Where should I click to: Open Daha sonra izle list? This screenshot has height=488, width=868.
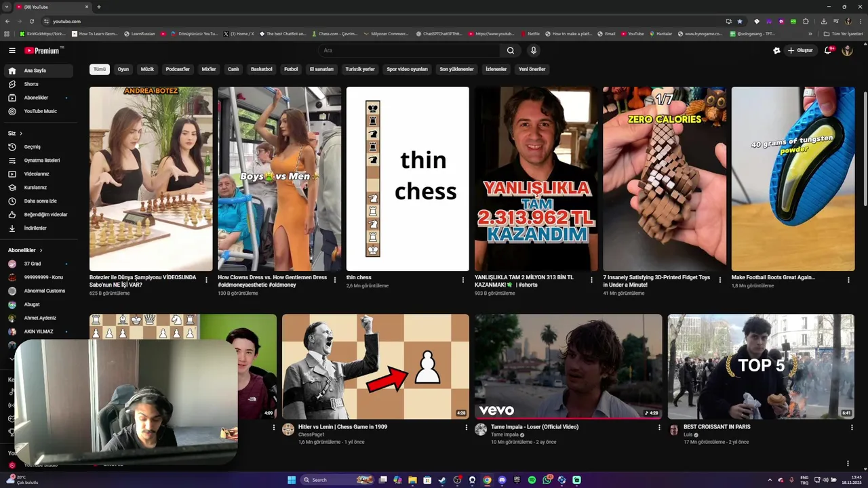click(39, 201)
